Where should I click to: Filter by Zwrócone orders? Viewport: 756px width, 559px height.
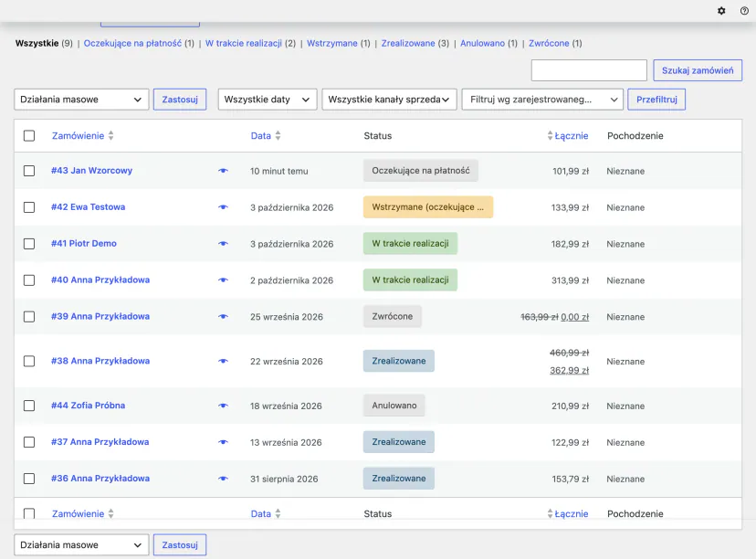[x=549, y=44]
